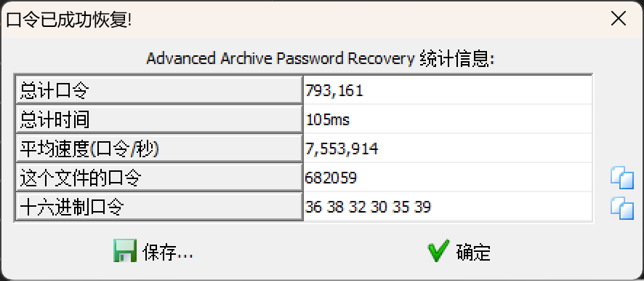Select the 793,161 total passwords value
This screenshot has height=281, width=644.
click(x=448, y=90)
